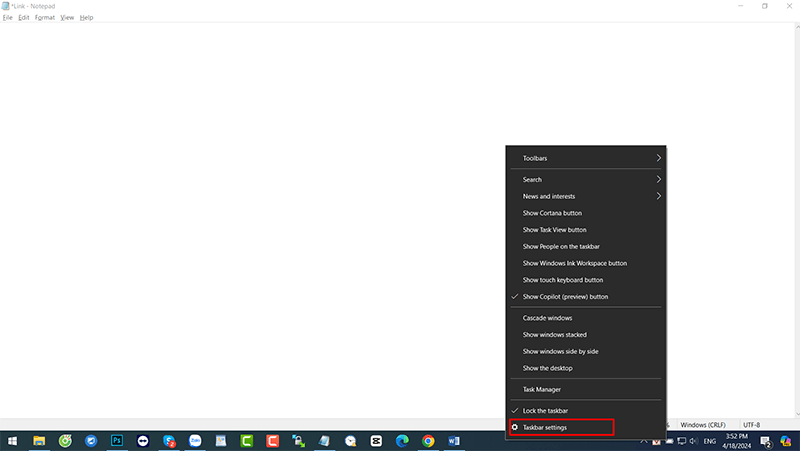
Task: Open Task Manager from the context menu
Action: [x=586, y=389]
